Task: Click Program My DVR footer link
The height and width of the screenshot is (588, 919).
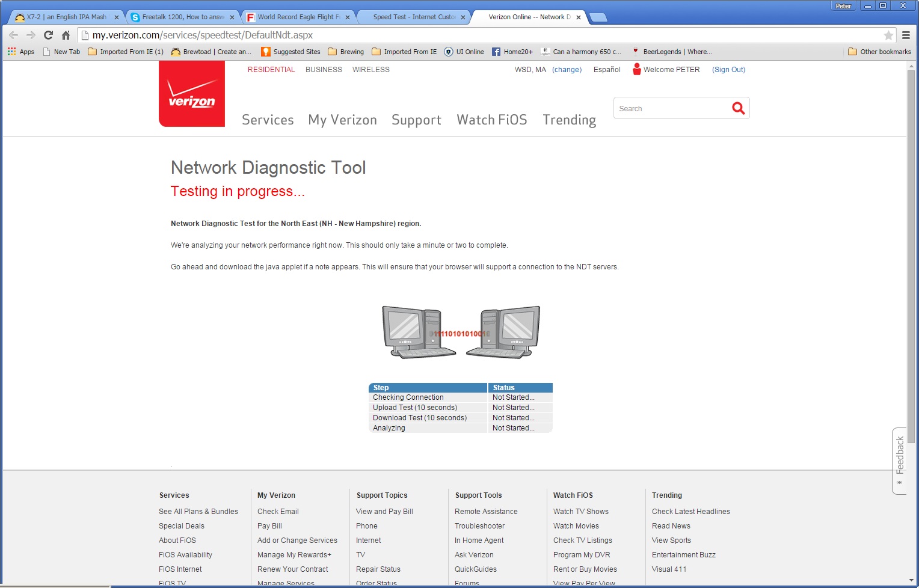Action: tap(582, 555)
